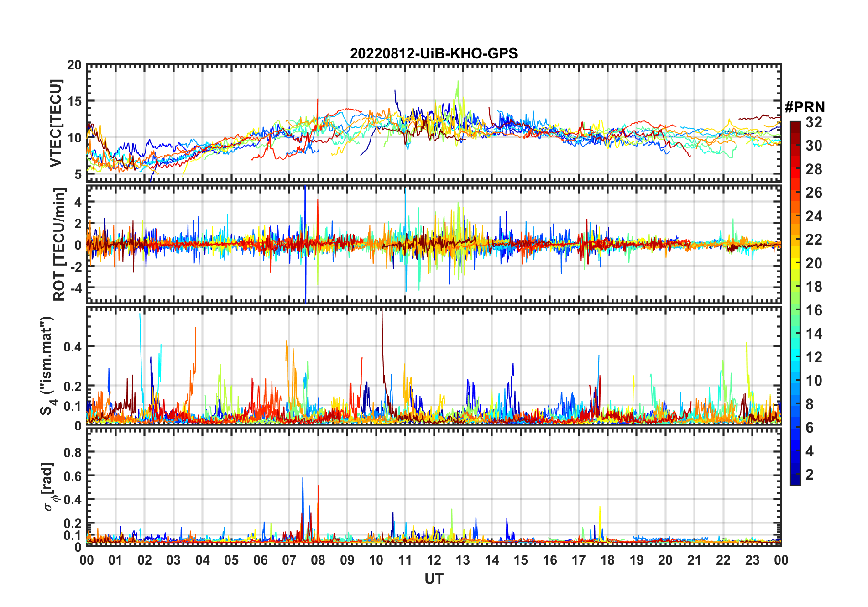Select the UT x-axis label
This screenshot has width=868, height=607.
coord(434,579)
